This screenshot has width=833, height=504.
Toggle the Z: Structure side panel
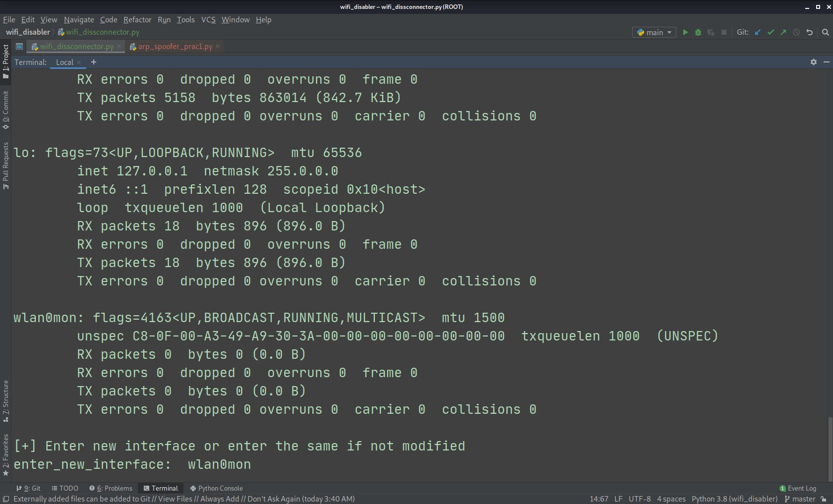click(x=5, y=401)
